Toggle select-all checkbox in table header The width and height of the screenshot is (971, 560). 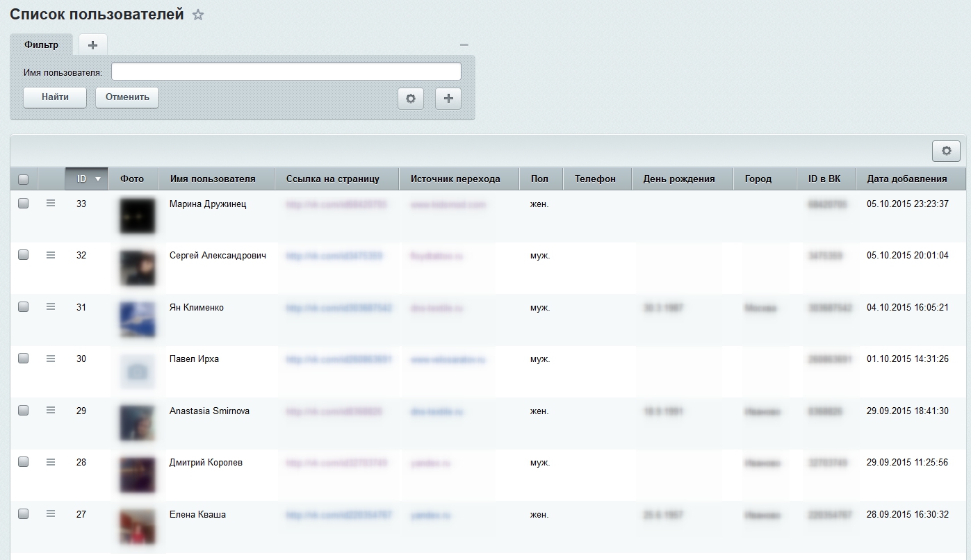(24, 179)
